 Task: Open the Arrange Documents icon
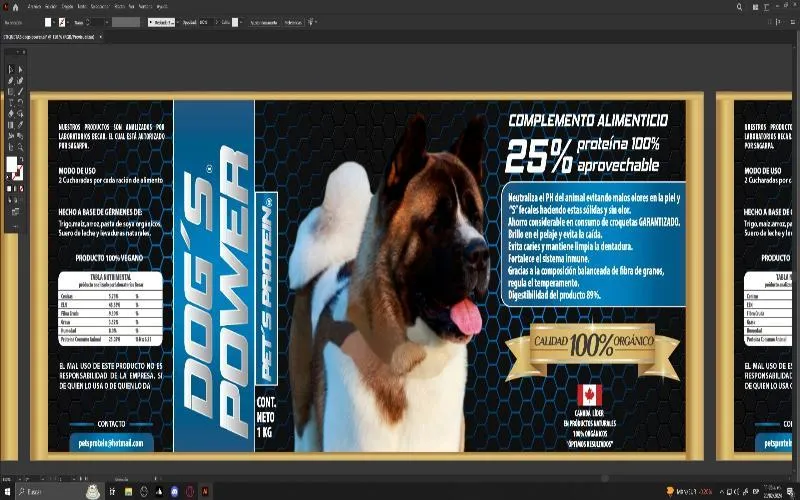tap(756, 7)
